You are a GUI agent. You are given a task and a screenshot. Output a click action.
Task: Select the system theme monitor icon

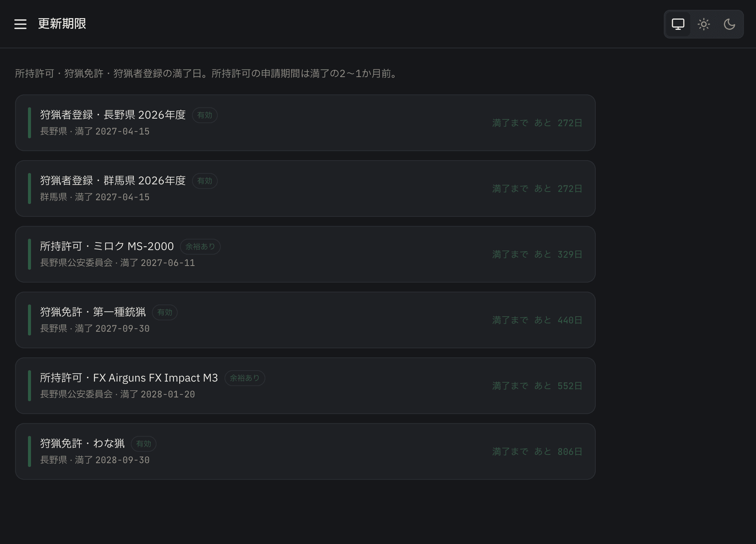[678, 24]
